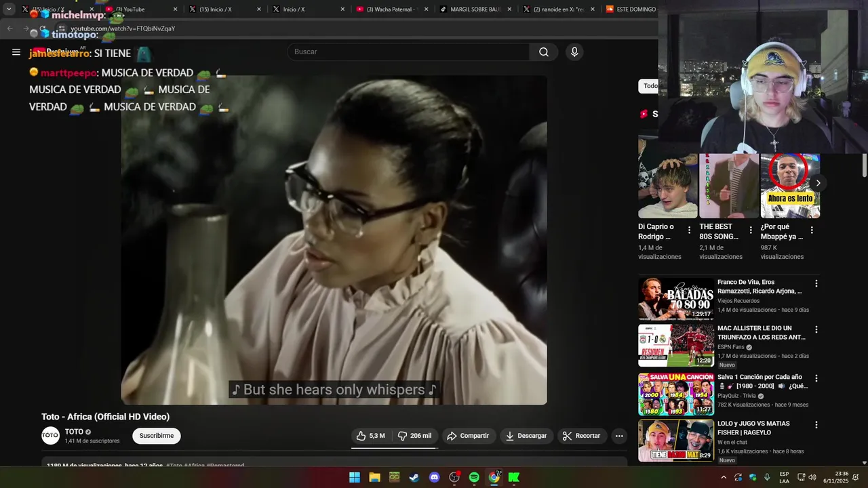
Task: Open the YouTube hamburger guide menu
Action: pyautogui.click(x=16, y=52)
